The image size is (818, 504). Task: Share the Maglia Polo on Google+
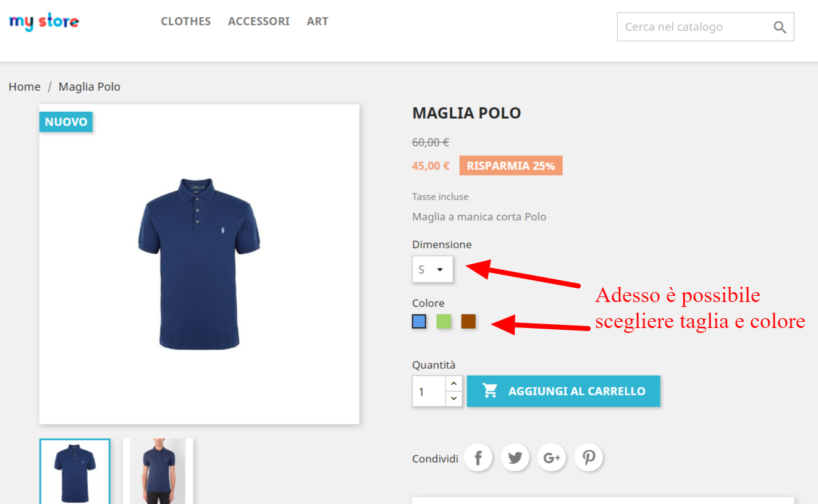click(551, 457)
